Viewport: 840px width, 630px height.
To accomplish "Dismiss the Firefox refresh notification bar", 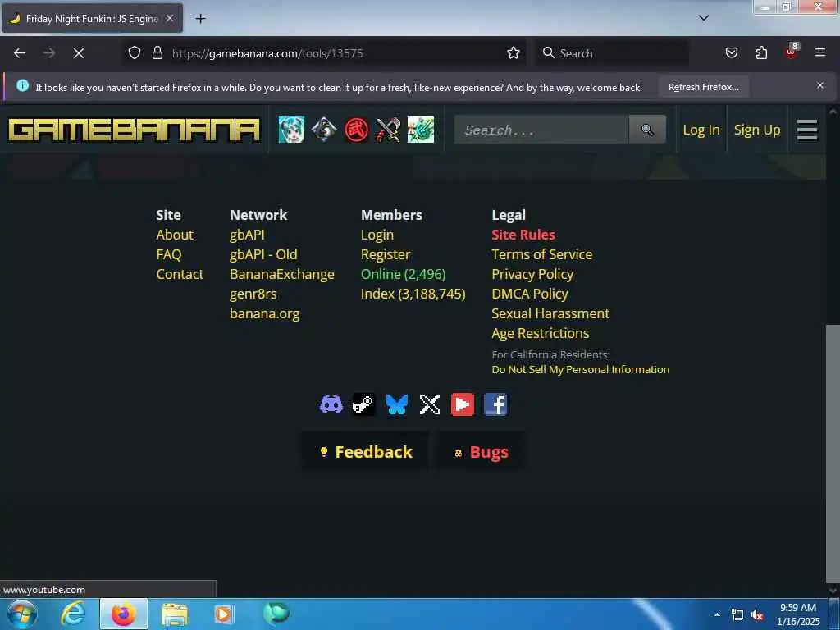I will click(820, 85).
